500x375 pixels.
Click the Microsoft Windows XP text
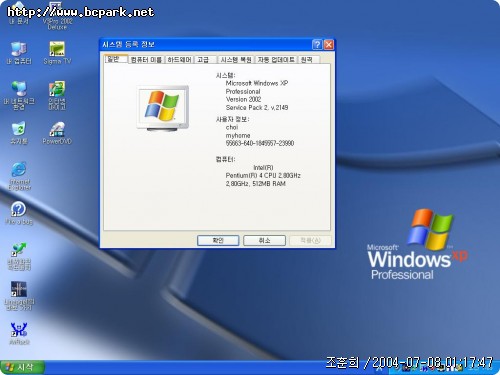click(257, 83)
